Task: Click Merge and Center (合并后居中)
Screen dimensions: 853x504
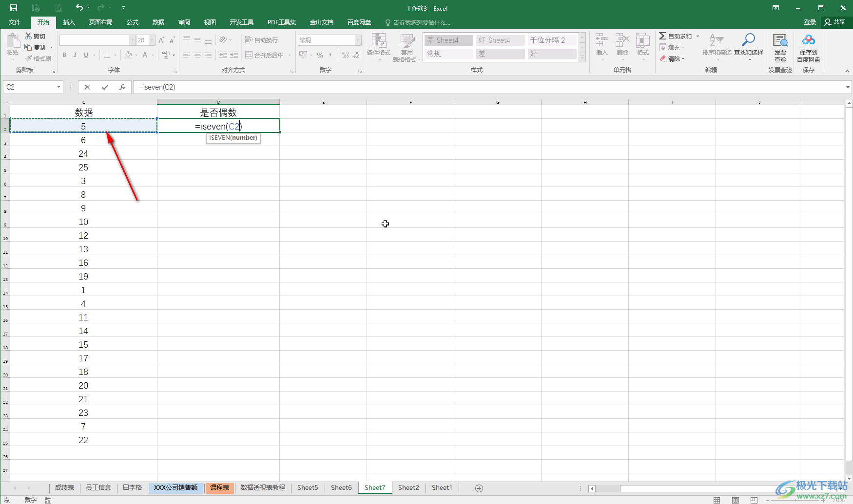Action: pyautogui.click(x=265, y=55)
